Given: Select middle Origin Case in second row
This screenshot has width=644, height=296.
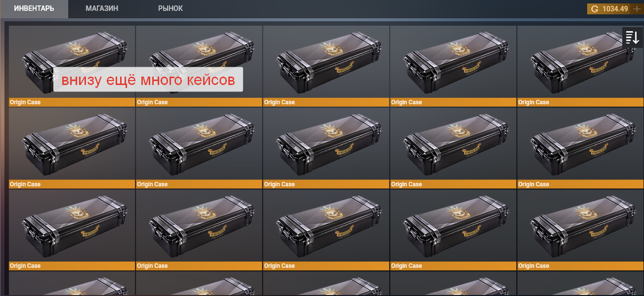Looking at the screenshot, I should (x=326, y=148).
